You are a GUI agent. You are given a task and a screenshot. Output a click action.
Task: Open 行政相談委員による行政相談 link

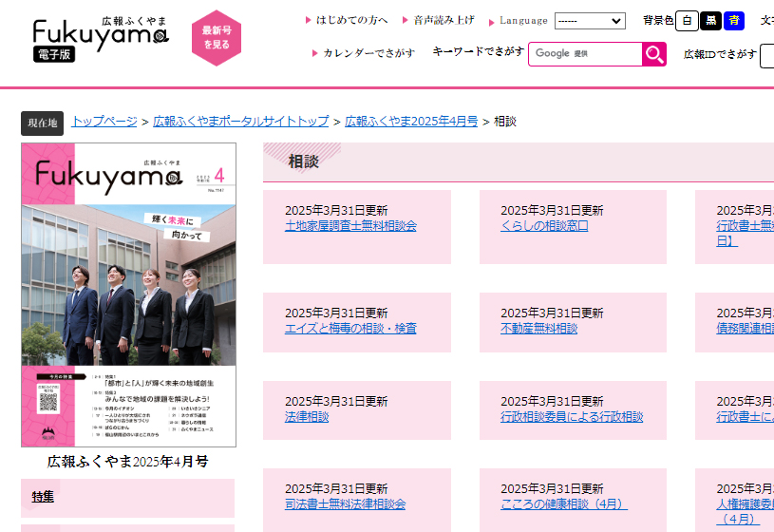[x=572, y=417]
